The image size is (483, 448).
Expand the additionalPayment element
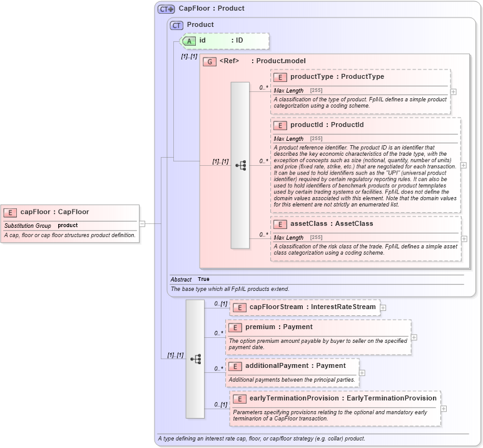362,373
